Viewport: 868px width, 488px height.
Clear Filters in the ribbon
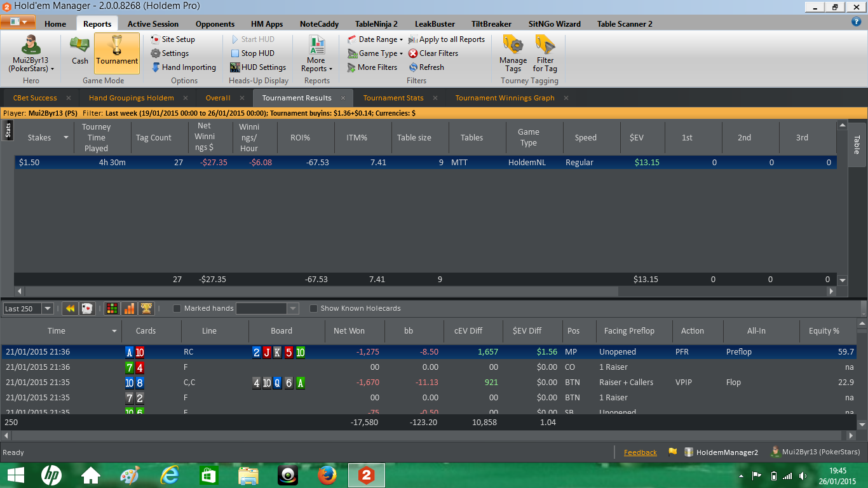[433, 53]
